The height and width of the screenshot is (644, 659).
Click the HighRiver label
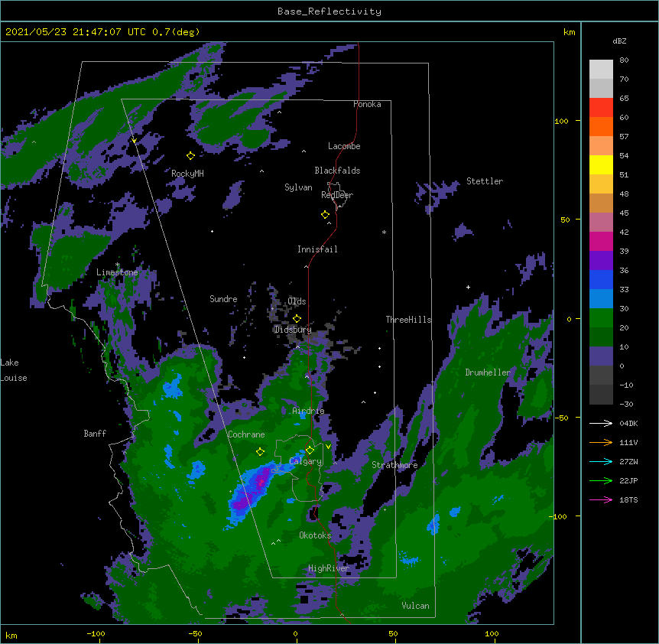(329, 568)
